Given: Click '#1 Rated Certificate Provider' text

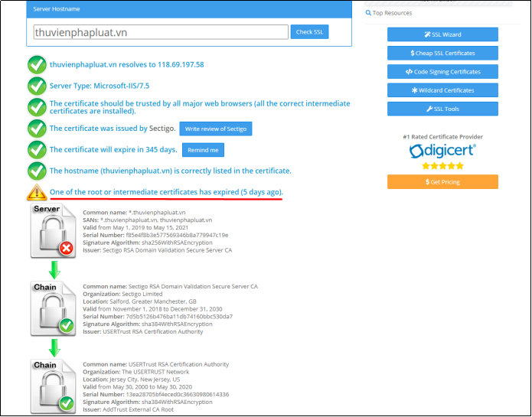Looking at the screenshot, I should (442, 137).
